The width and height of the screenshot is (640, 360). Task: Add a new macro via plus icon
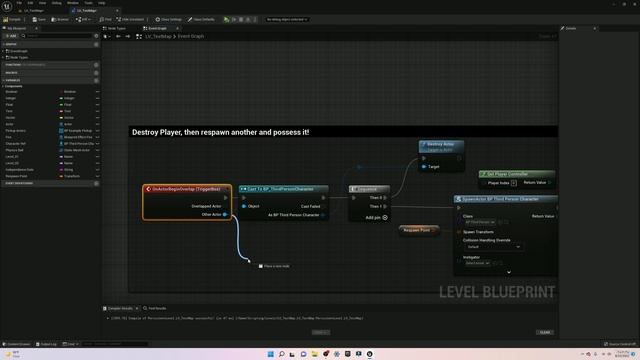(96, 73)
